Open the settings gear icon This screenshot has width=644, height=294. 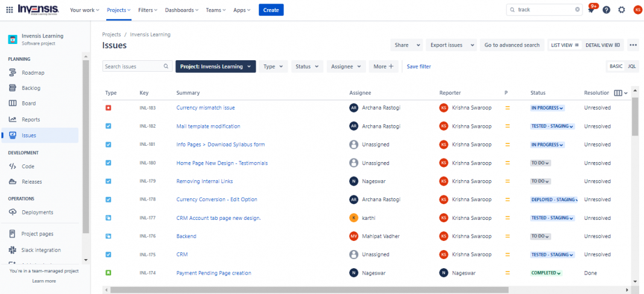click(x=622, y=10)
